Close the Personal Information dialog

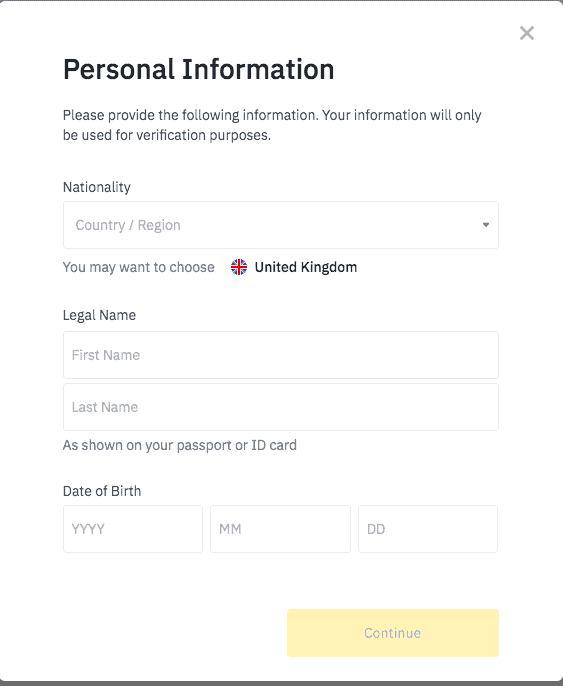coord(527,33)
